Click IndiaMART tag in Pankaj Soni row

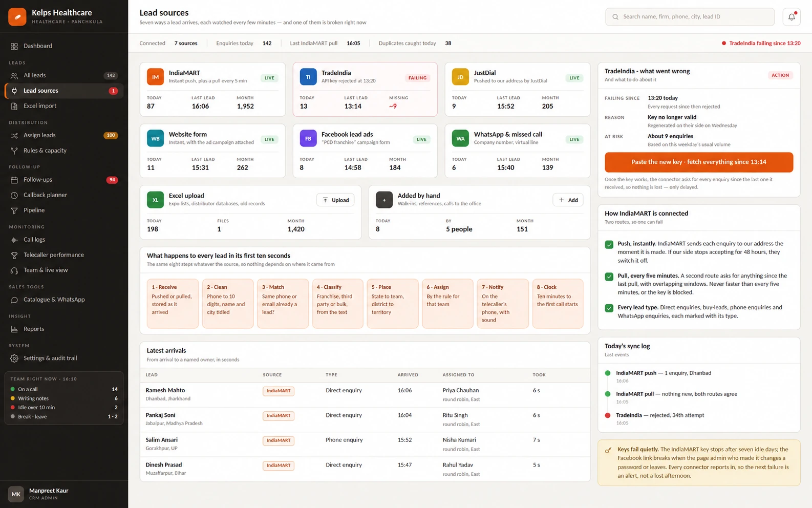279,416
